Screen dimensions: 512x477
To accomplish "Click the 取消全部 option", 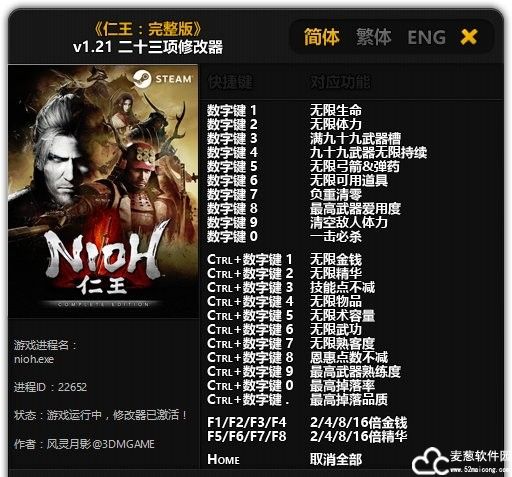I will pyautogui.click(x=336, y=459).
